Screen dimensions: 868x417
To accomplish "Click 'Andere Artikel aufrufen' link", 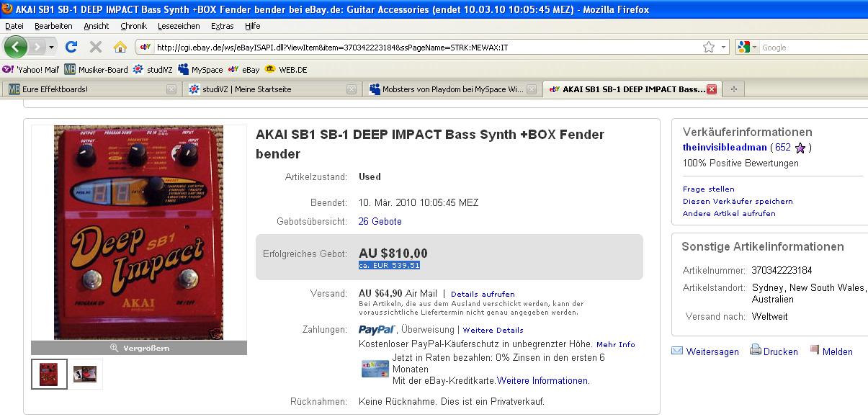I will [x=729, y=213].
